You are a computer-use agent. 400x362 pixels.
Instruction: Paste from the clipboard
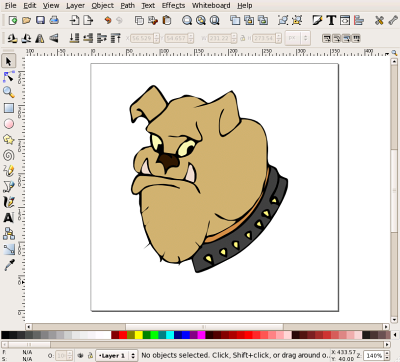(x=167, y=20)
